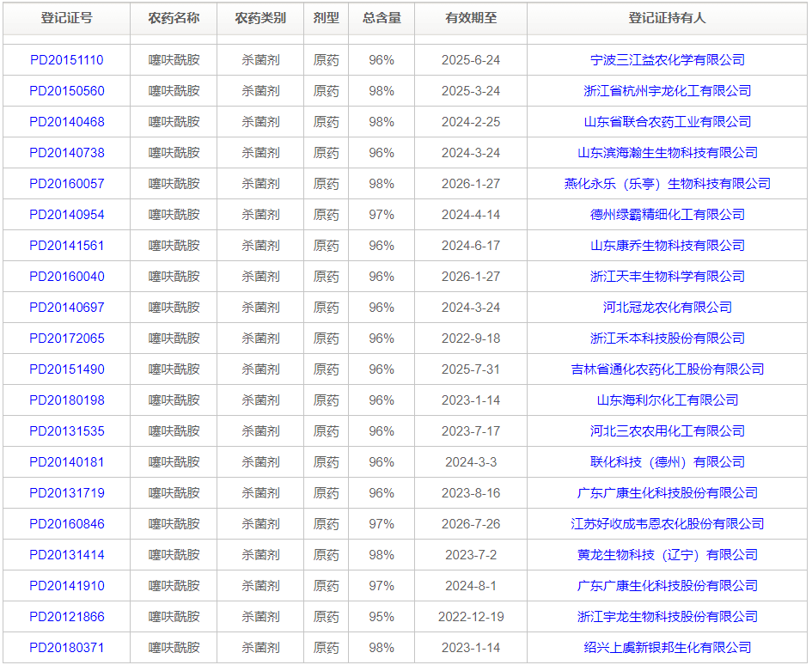Viewport: 812px width, 665px height.
Task: Select the 噻呋酰胺 cell in first row
Action: 173,60
